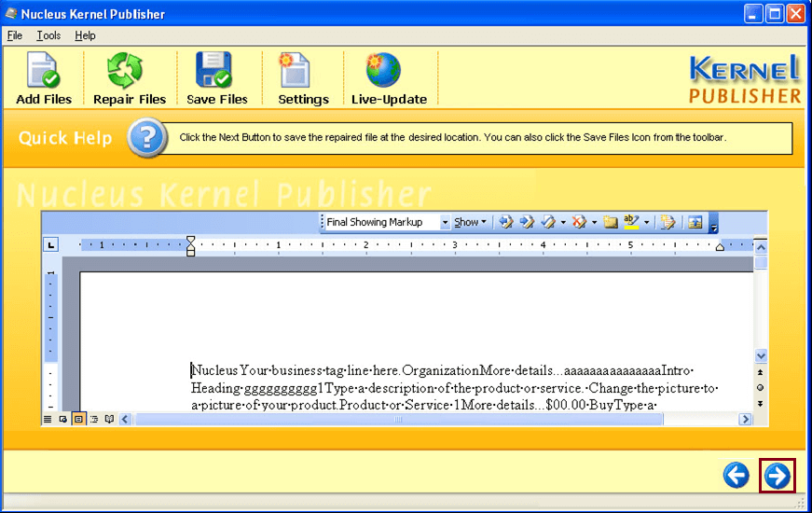The image size is (812, 513).
Task: Click the Add Files toolbar icon
Action: point(44,78)
